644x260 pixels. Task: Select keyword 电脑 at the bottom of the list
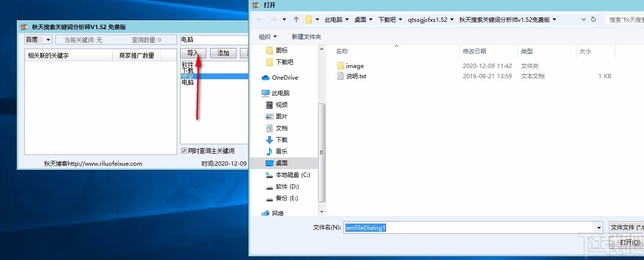click(x=187, y=82)
